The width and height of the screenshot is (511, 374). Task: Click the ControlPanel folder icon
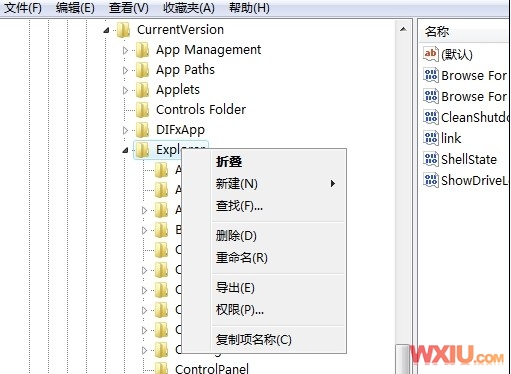(162, 368)
